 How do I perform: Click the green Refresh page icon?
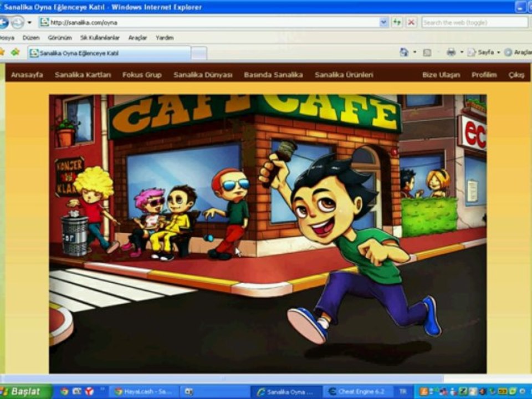[x=397, y=22]
